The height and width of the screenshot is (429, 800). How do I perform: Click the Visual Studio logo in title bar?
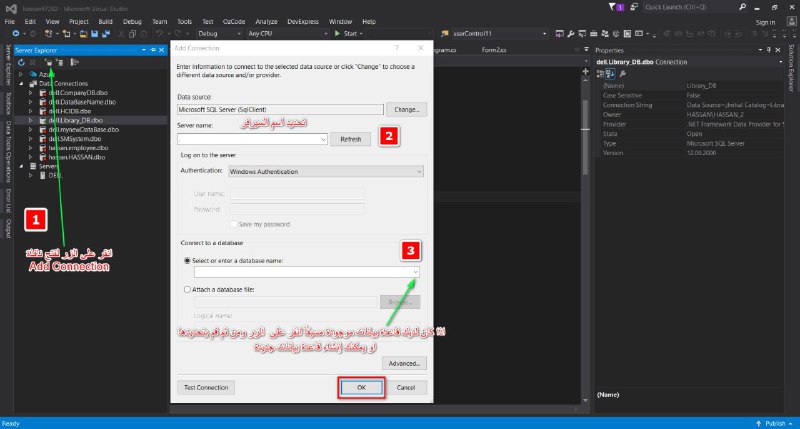(x=11, y=8)
